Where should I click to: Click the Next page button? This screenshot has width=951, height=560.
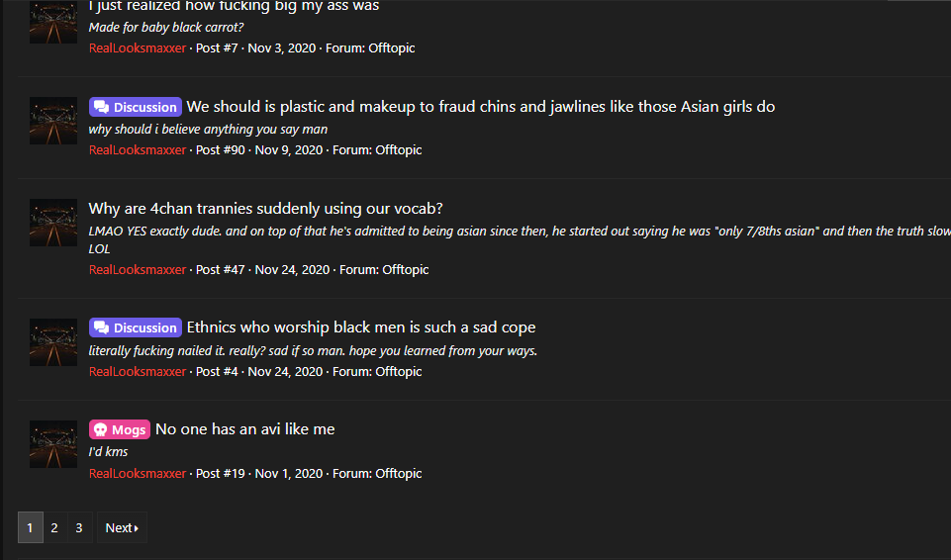(122, 528)
